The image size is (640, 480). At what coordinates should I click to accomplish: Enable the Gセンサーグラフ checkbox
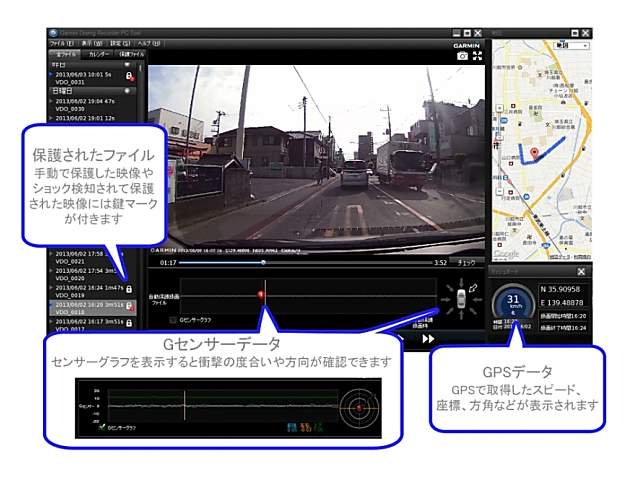coord(172,320)
